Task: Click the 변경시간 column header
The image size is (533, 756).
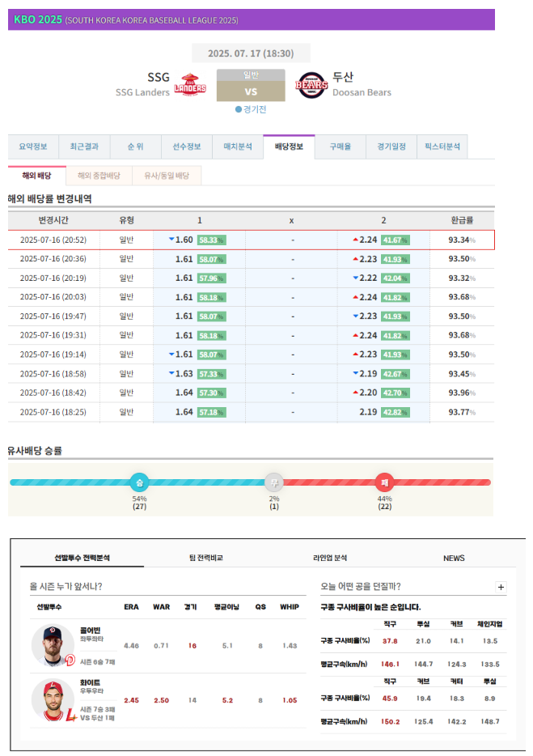Action: [x=53, y=220]
